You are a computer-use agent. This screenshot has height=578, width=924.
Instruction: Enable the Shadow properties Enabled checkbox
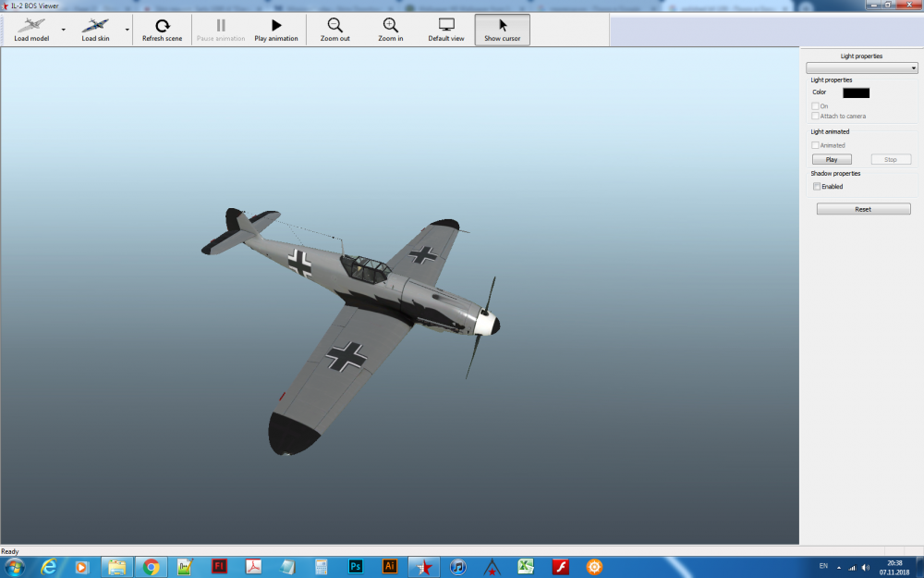pyautogui.click(x=816, y=186)
